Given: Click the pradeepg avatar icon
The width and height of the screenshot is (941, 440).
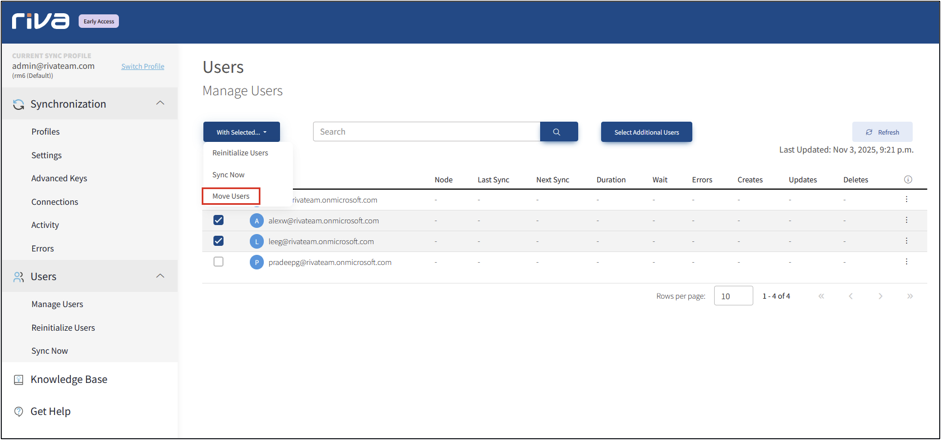Looking at the screenshot, I should [x=257, y=262].
